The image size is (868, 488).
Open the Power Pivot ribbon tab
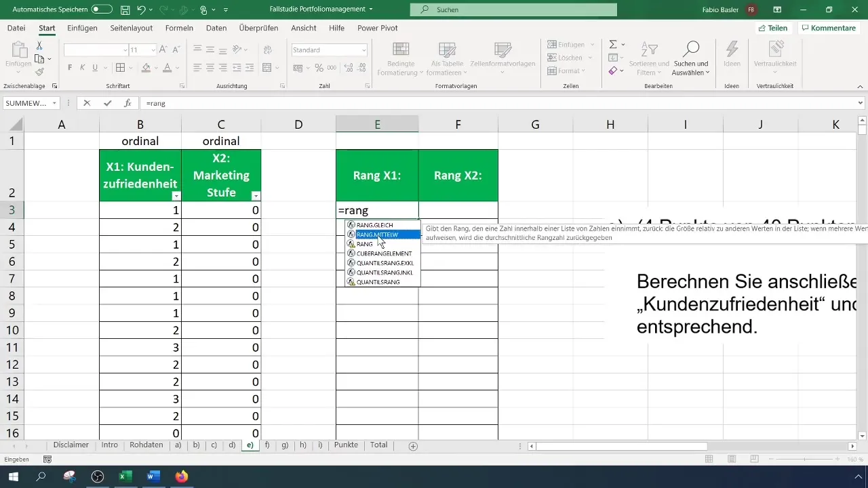tap(378, 28)
